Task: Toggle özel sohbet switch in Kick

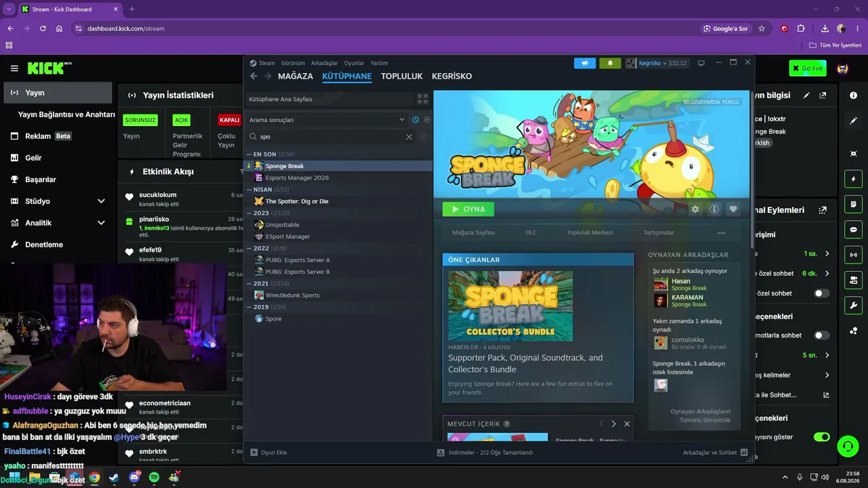Action: click(x=821, y=293)
